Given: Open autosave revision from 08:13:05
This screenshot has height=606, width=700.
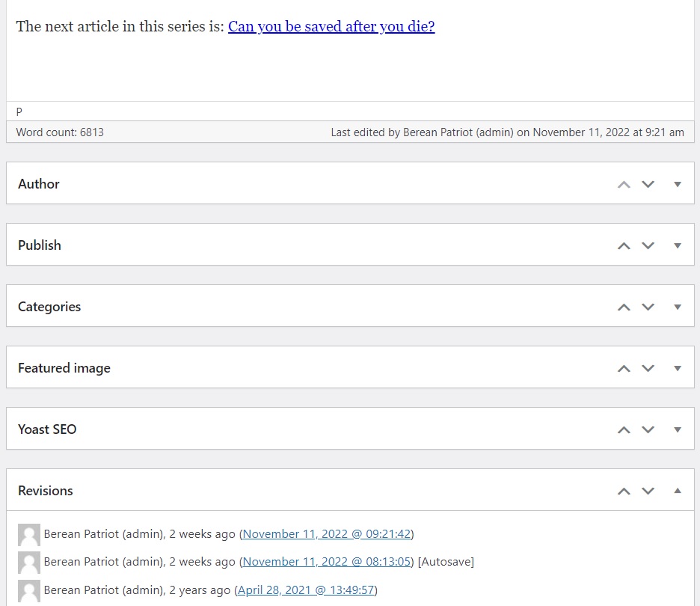Looking at the screenshot, I should point(328,562).
